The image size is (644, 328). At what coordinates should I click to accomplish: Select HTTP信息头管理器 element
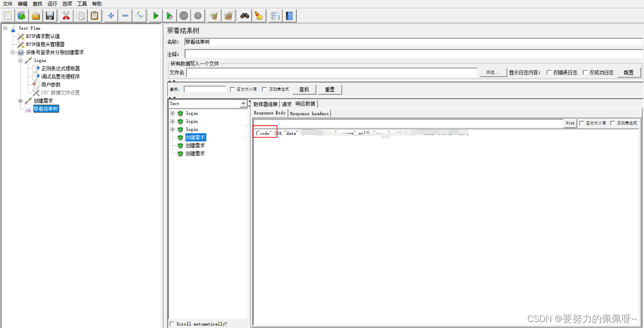45,44
